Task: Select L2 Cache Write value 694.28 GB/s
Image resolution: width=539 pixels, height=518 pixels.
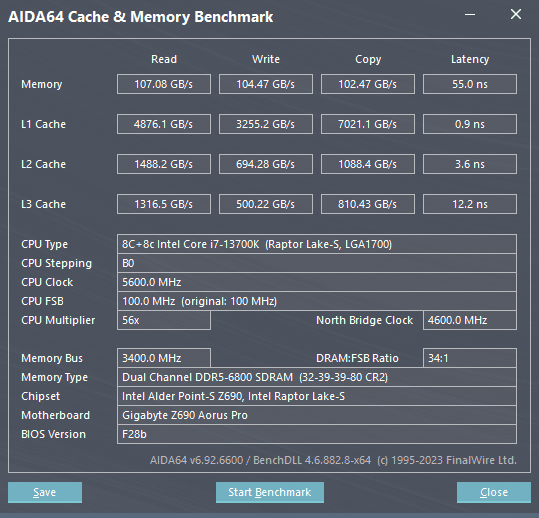Action: [266, 164]
